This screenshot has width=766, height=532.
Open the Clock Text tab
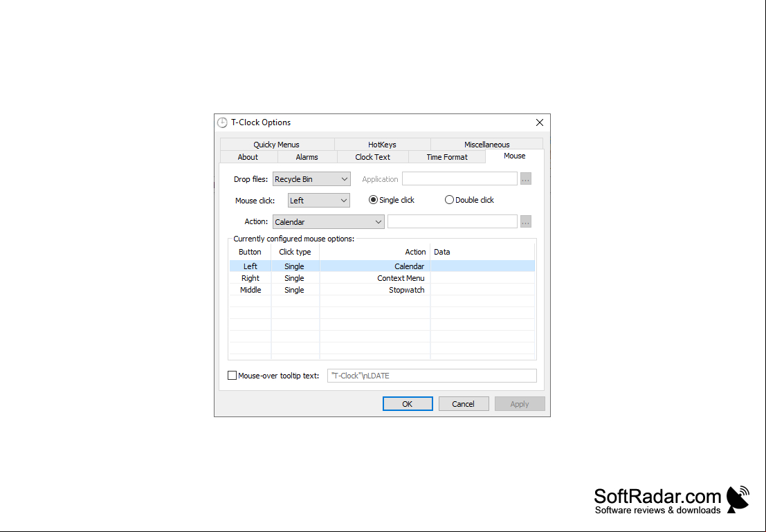(x=372, y=157)
